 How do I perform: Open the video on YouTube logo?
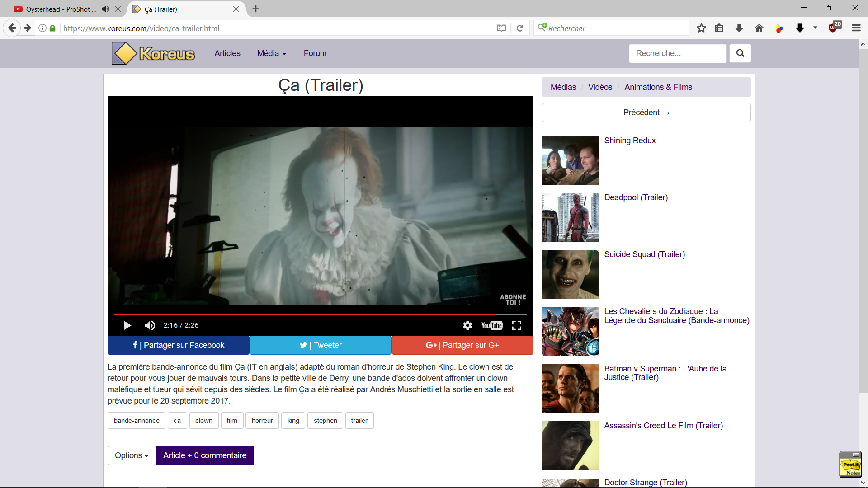[x=492, y=325]
